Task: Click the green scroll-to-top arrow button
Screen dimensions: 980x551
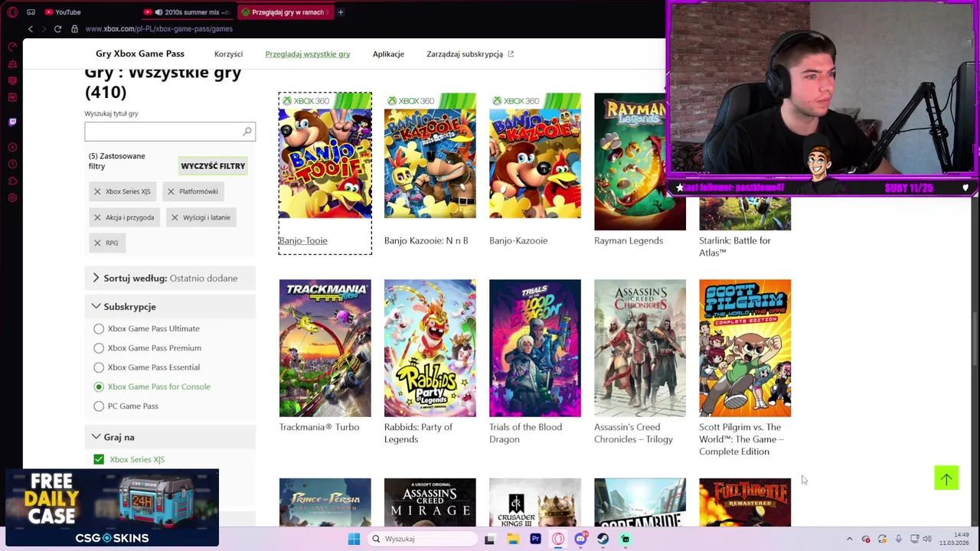Action: point(946,478)
